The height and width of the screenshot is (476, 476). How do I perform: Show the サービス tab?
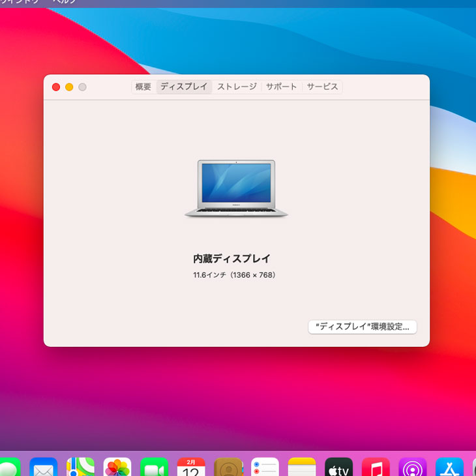coord(322,87)
